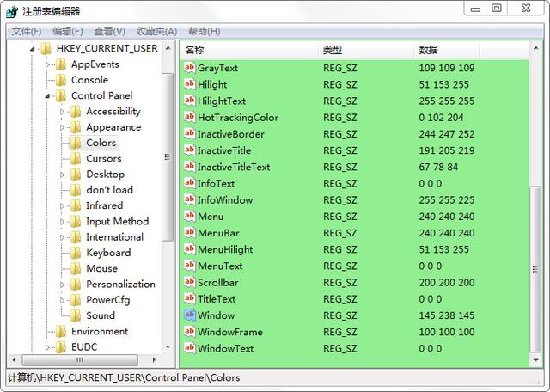Click the Sound folder icon
This screenshot has height=392, width=550.
point(76,315)
